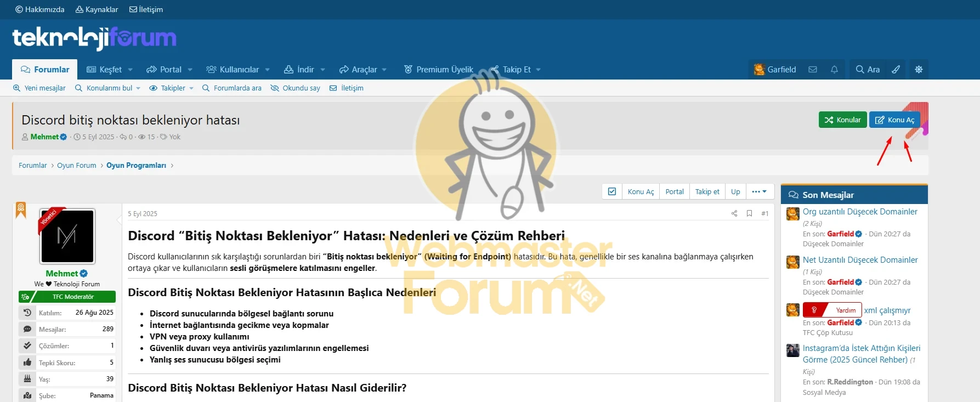Open the xml çalışmıyr thread
This screenshot has width=980, height=402.
[887, 310]
